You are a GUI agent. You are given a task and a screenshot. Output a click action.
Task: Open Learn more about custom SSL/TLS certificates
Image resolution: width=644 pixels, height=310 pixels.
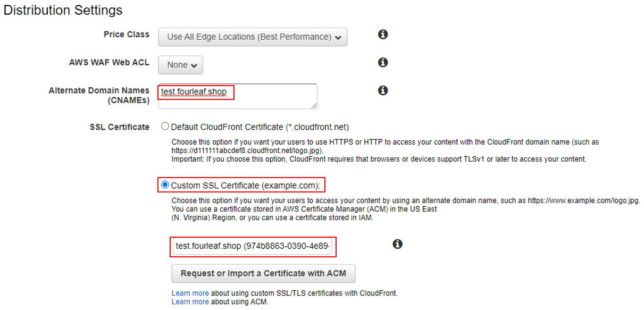point(190,293)
